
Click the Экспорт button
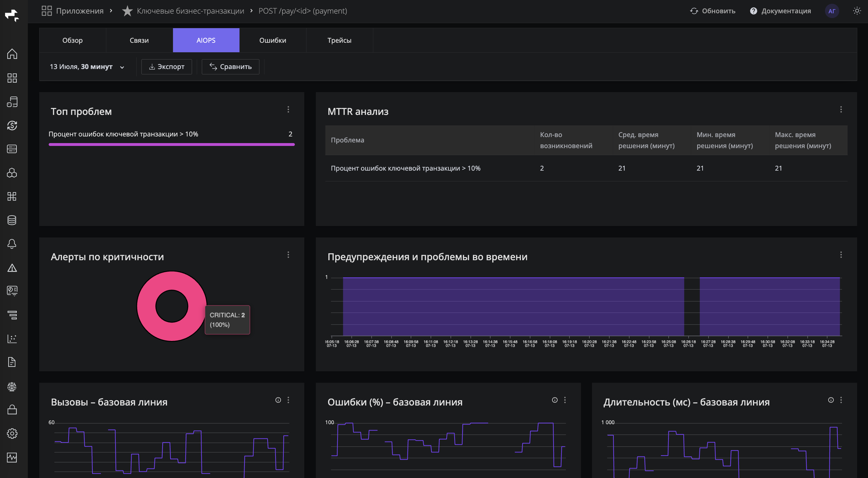(166, 67)
